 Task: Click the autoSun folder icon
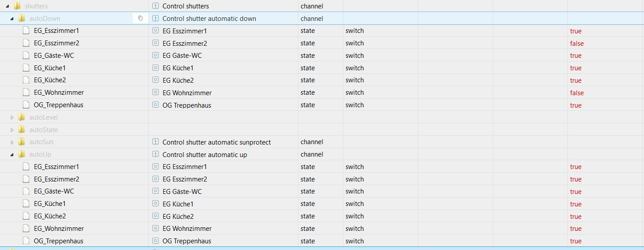pos(21,142)
